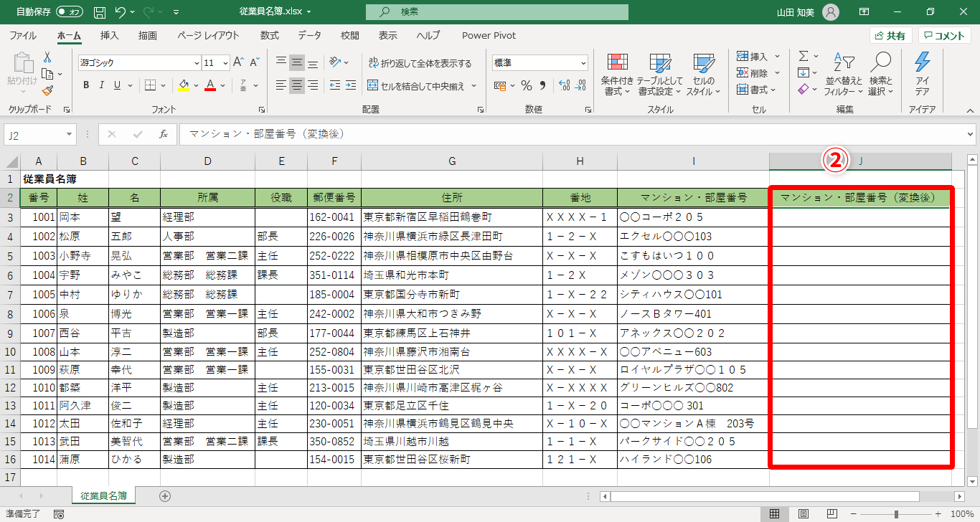
Task: Decrease the decimal places
Action: [x=580, y=85]
